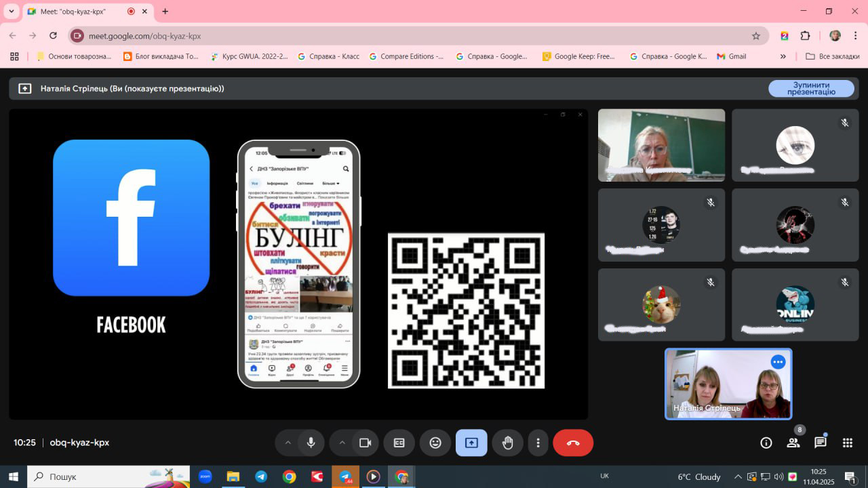Open the Windows Start menu
Viewport: 868px width, 488px height.
(x=13, y=476)
